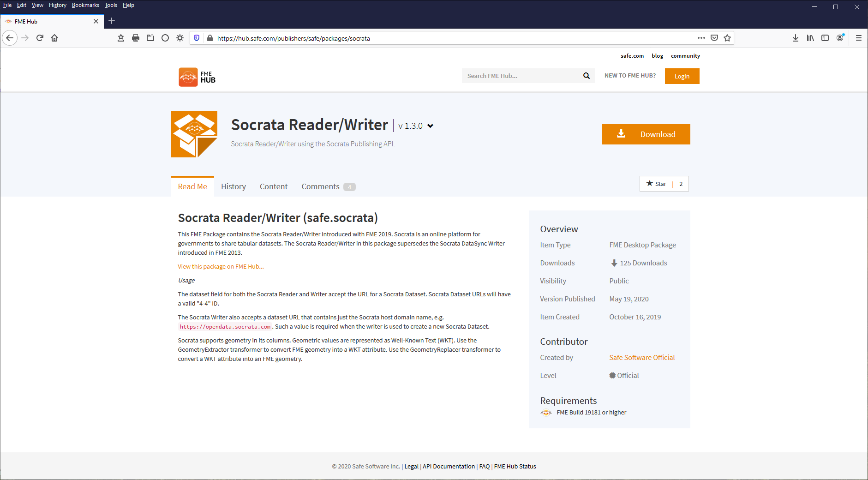Open the History menu in menu bar
The width and height of the screenshot is (868, 480).
coord(58,5)
